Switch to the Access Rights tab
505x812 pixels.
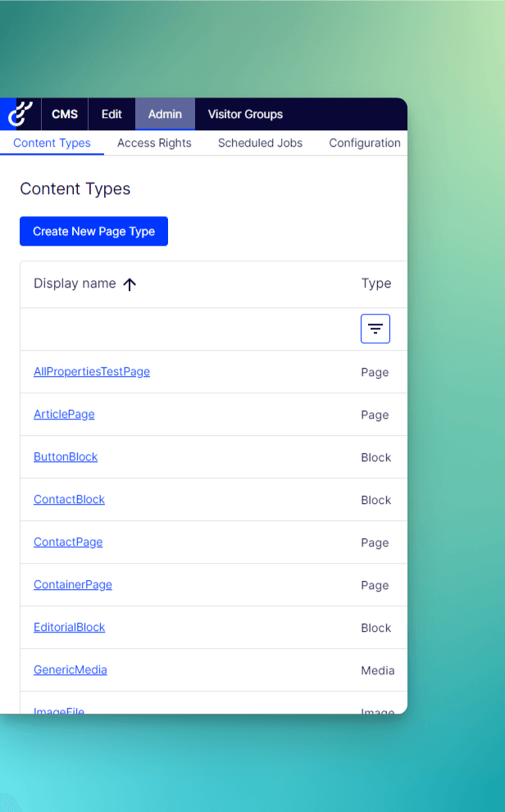tap(154, 143)
